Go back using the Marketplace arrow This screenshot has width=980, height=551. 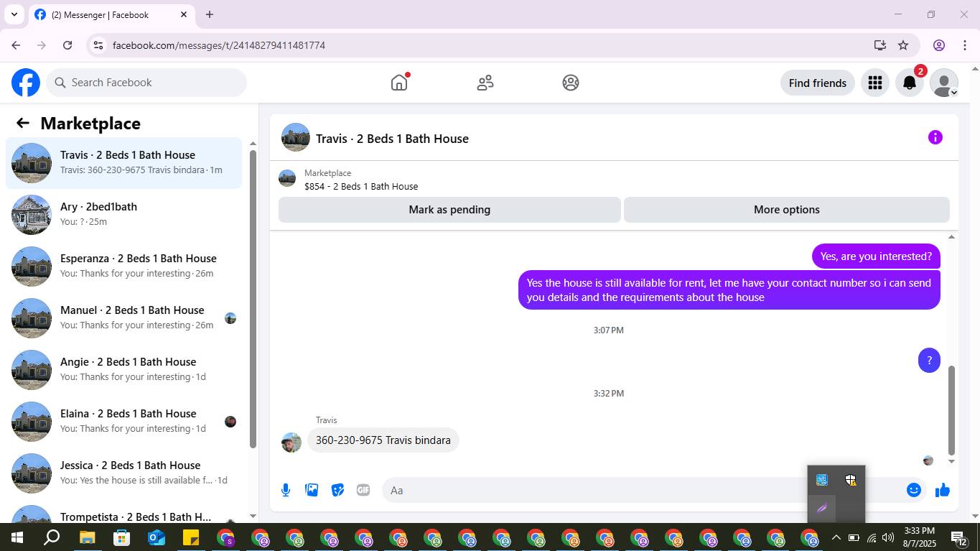click(x=23, y=123)
